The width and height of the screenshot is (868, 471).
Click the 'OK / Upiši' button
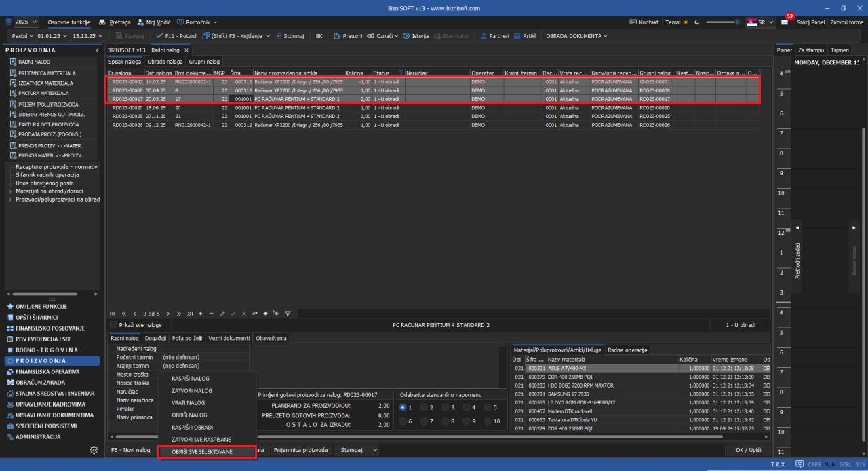click(x=748, y=450)
